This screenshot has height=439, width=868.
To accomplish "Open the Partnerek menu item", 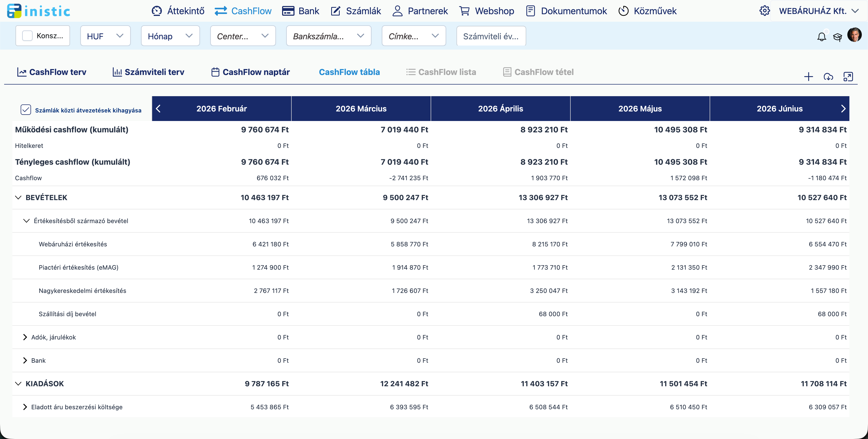I will tap(420, 11).
